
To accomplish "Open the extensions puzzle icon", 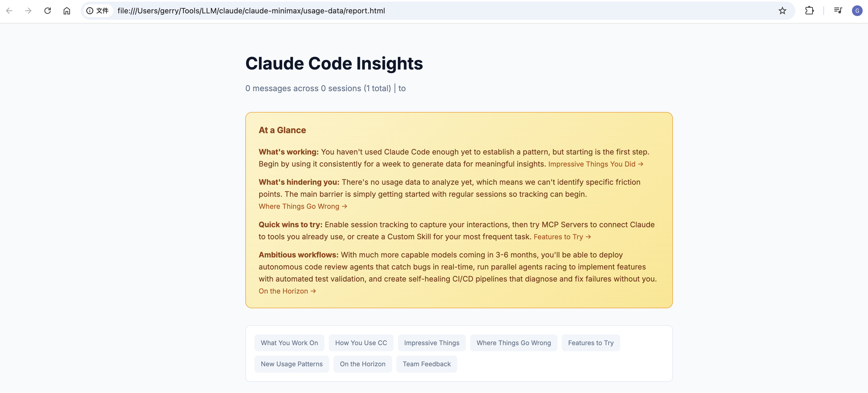I will (809, 11).
